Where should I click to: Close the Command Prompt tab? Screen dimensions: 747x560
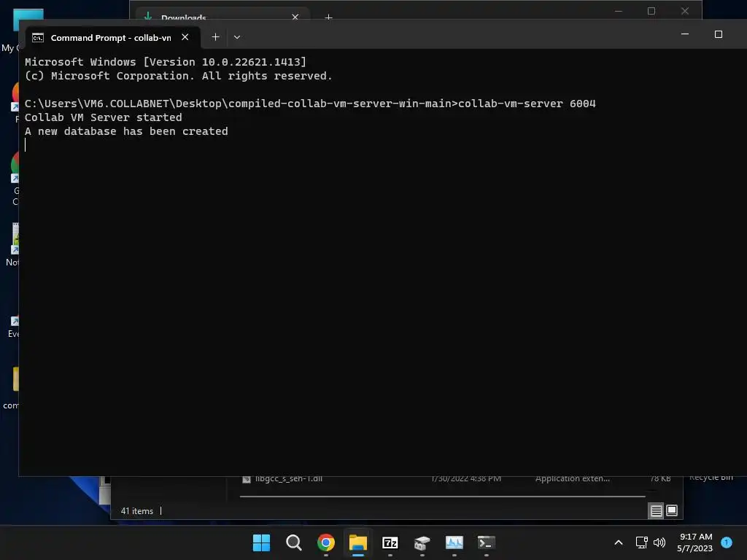(x=185, y=37)
